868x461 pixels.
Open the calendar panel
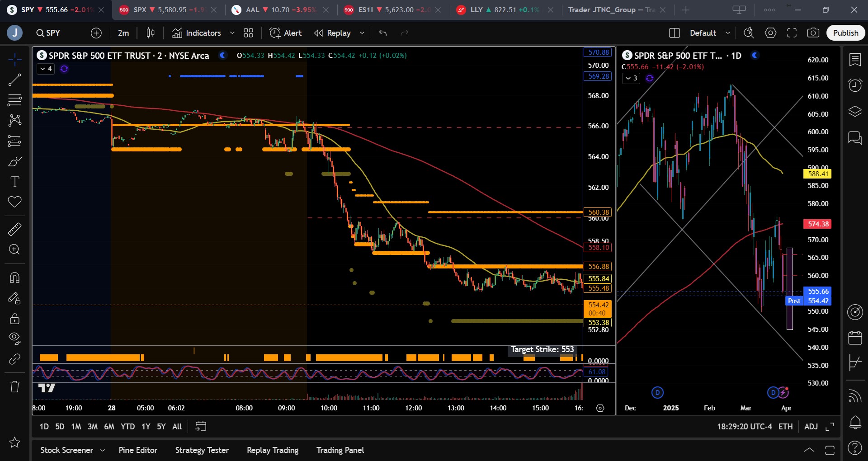click(855, 337)
